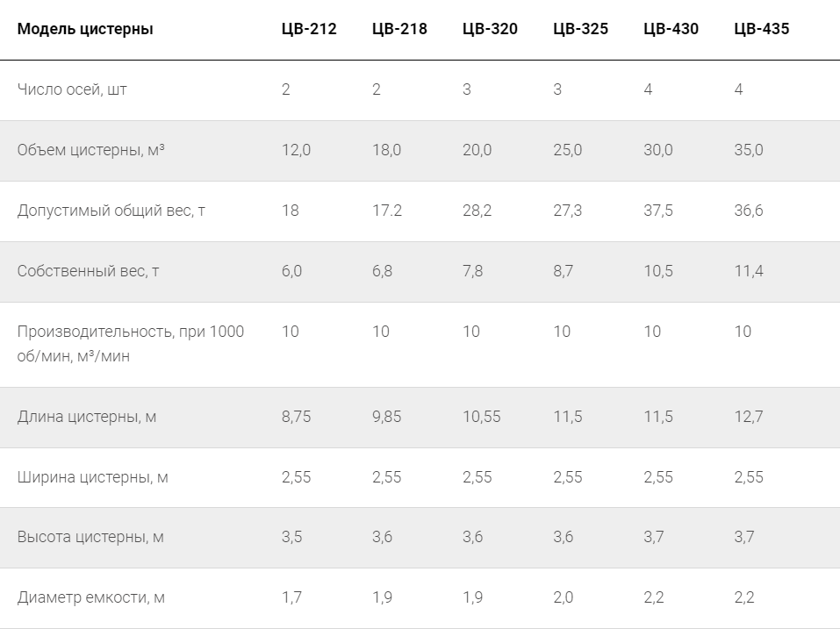Select 'Допустимый общий вес, т' row label
Image resolution: width=840 pixels, height=629 pixels.
tap(111, 211)
